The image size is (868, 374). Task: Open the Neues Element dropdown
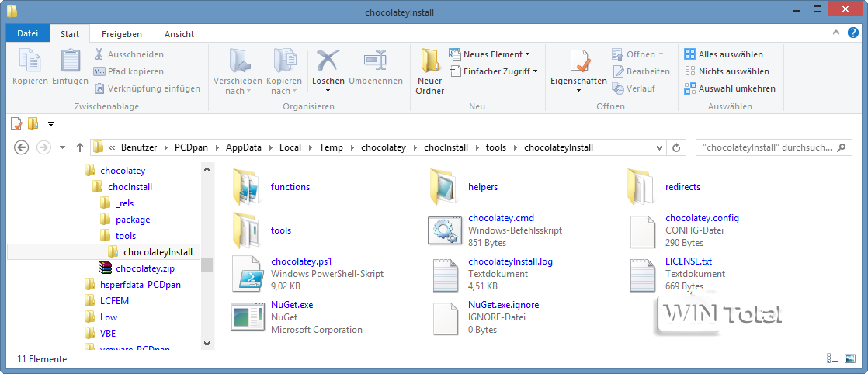(489, 54)
